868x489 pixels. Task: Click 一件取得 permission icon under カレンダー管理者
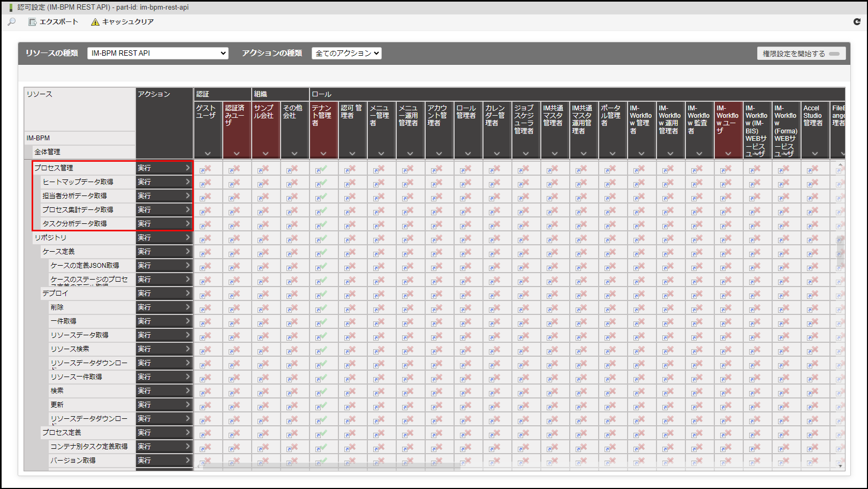click(495, 322)
